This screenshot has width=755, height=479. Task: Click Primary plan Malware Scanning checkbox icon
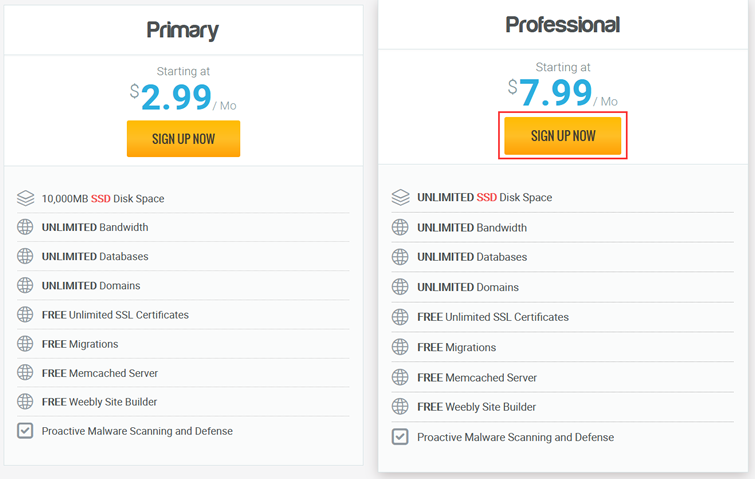(25, 430)
